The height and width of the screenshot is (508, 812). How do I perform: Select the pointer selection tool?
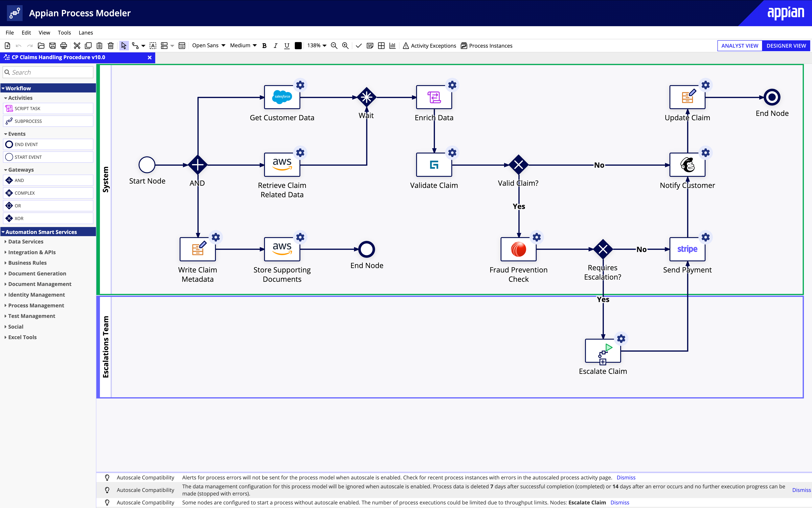coord(124,46)
